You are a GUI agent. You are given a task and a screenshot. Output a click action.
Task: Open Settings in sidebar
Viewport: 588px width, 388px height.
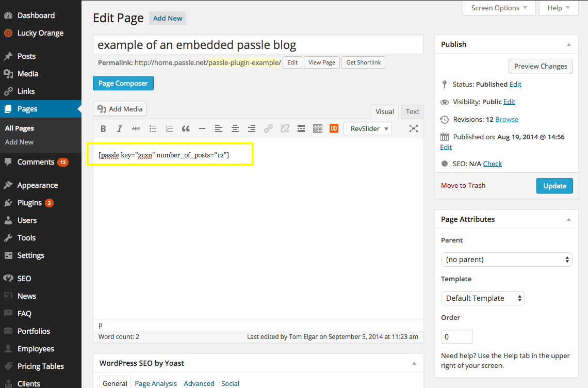(x=41, y=255)
